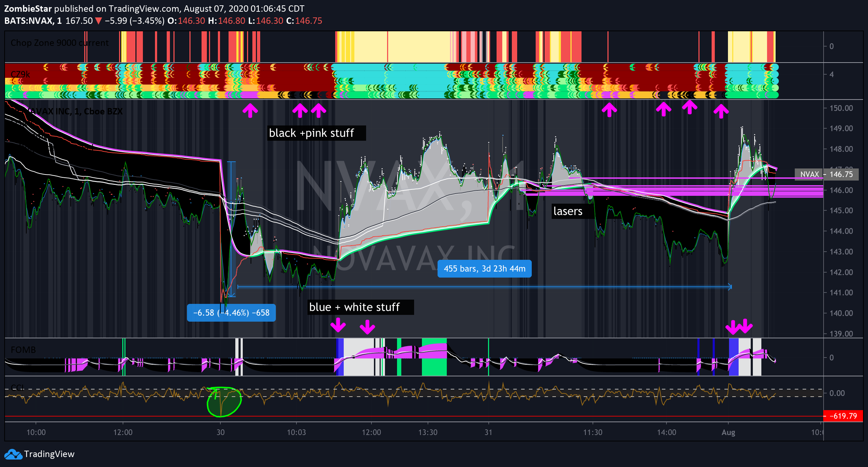The image size is (868, 467).
Task: Click the Aug month label on time axis
Action: click(x=728, y=433)
